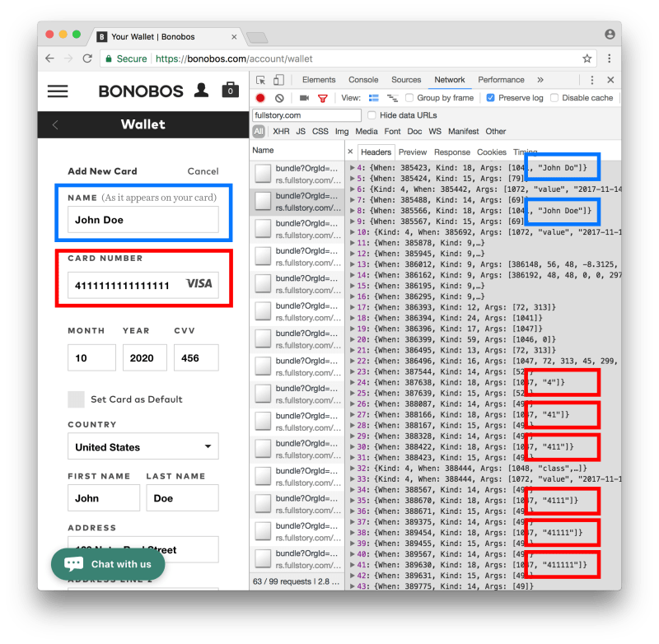Click the account profile icon

[x=201, y=90]
